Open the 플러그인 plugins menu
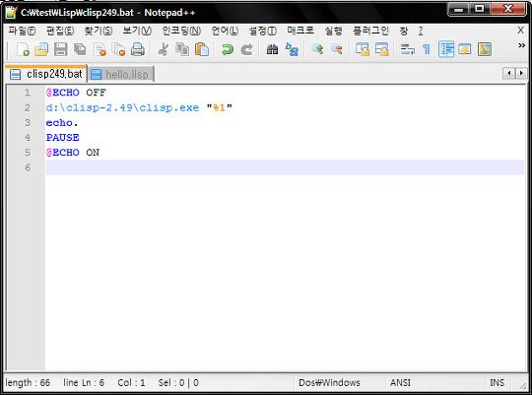The width and height of the screenshot is (532, 395). click(370, 31)
